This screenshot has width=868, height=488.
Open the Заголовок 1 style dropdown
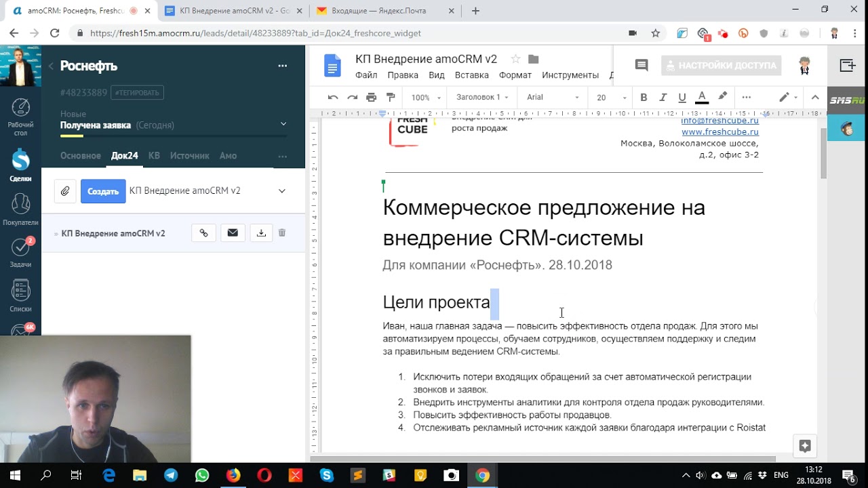pyautogui.click(x=483, y=97)
